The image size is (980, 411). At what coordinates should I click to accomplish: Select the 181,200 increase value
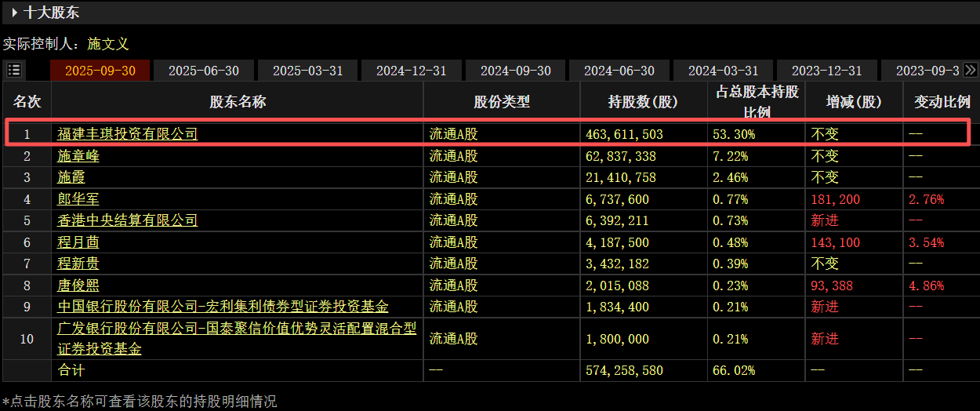coord(836,199)
